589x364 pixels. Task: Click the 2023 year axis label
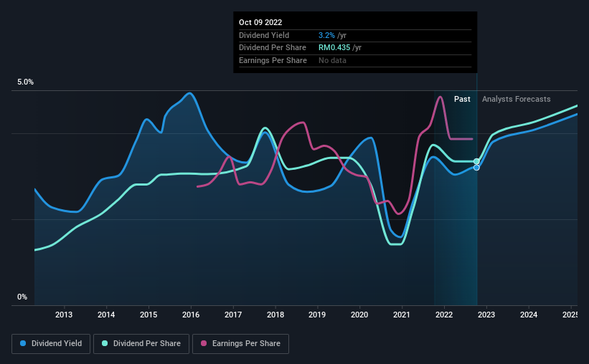(x=486, y=315)
